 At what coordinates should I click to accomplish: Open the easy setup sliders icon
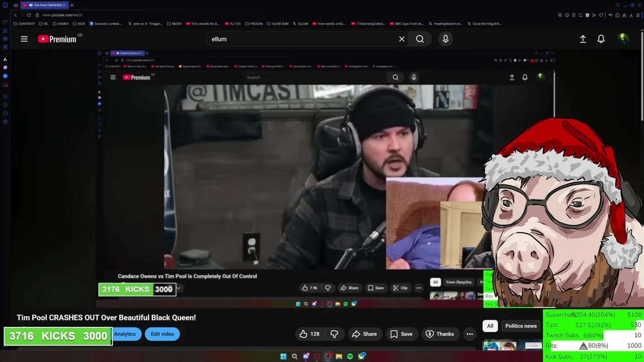(x=638, y=15)
